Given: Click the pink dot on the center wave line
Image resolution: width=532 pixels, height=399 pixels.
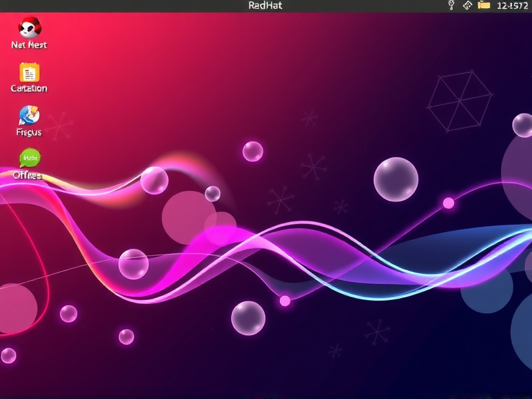Looking at the screenshot, I should [285, 301].
